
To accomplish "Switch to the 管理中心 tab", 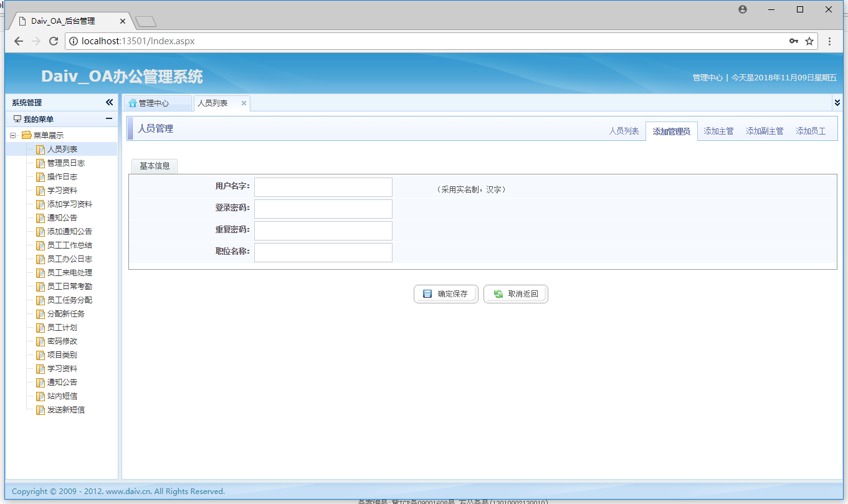I will click(x=157, y=103).
